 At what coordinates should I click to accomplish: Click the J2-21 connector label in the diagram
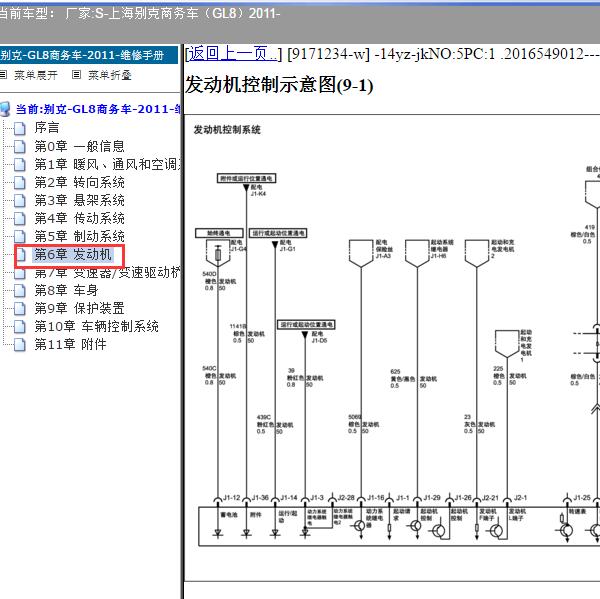[490, 498]
